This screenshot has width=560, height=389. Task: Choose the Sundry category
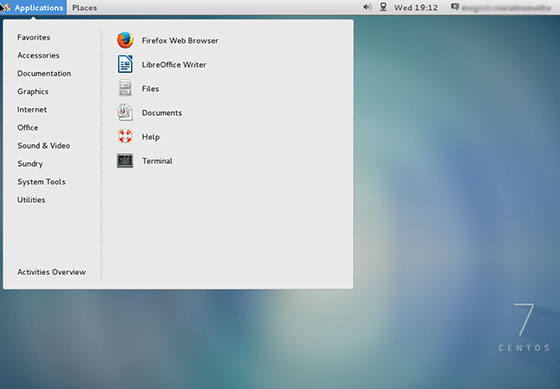pyautogui.click(x=30, y=164)
